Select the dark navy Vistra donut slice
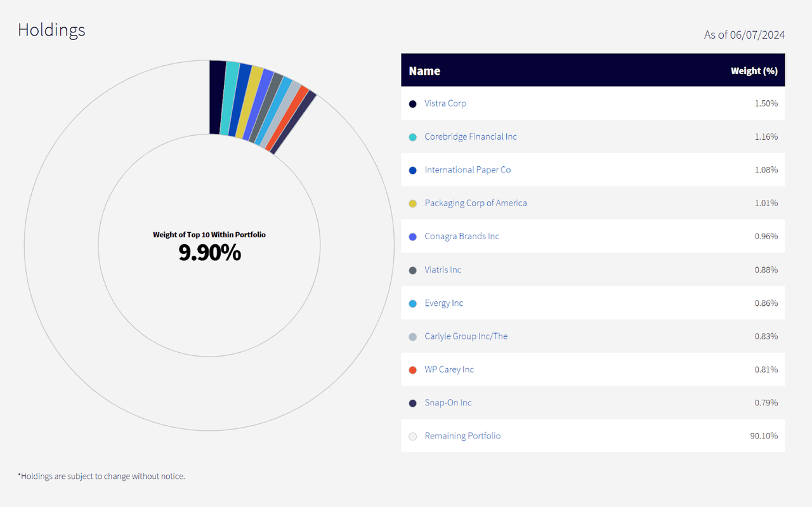The height and width of the screenshot is (507, 812). [x=216, y=97]
